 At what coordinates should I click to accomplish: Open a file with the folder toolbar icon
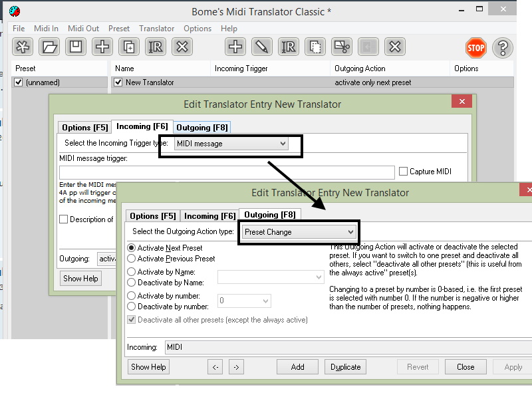click(x=49, y=47)
